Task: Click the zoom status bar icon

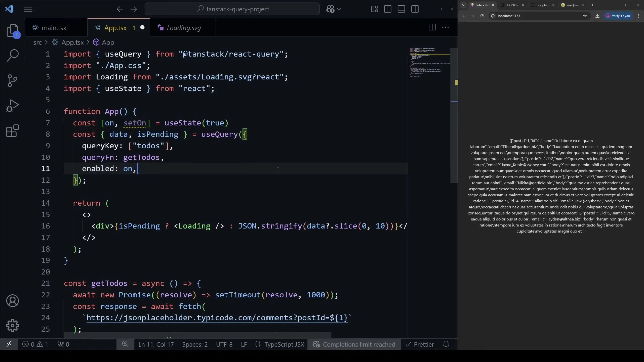Action: coord(125,344)
